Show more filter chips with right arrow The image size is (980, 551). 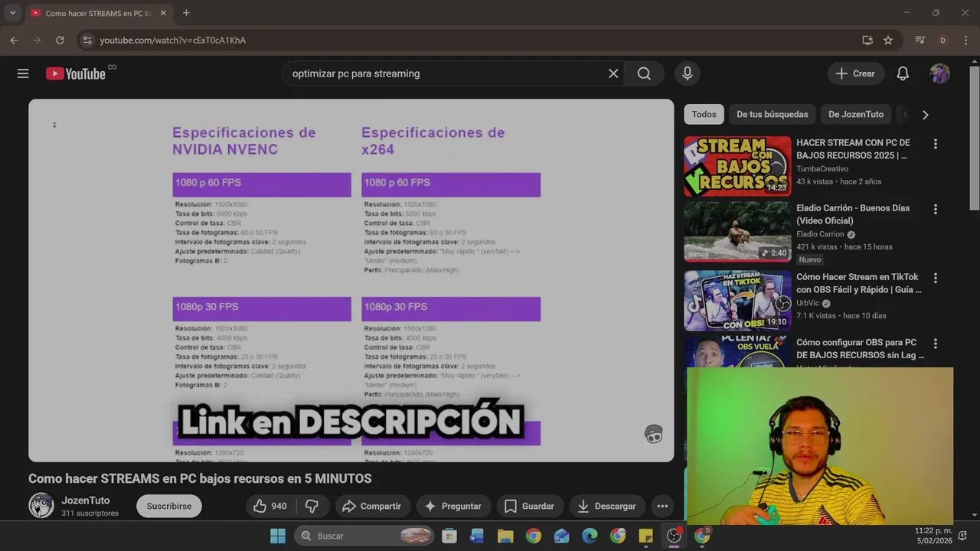(x=925, y=114)
